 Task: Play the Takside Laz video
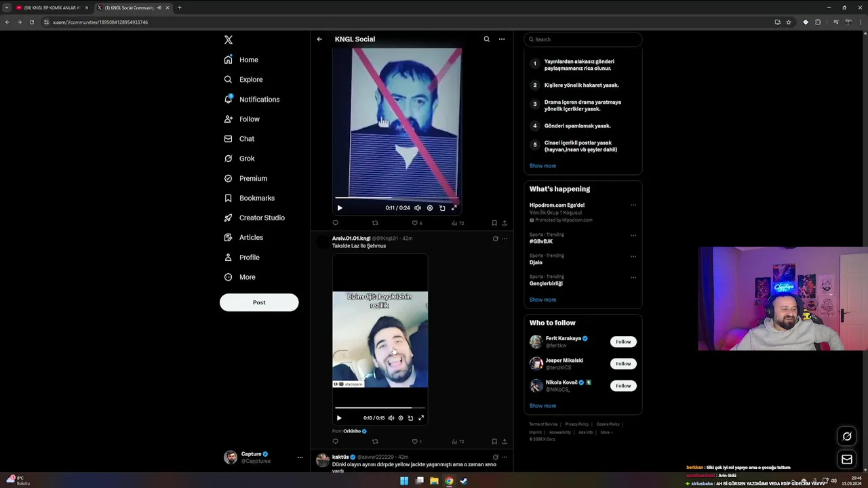point(339,418)
